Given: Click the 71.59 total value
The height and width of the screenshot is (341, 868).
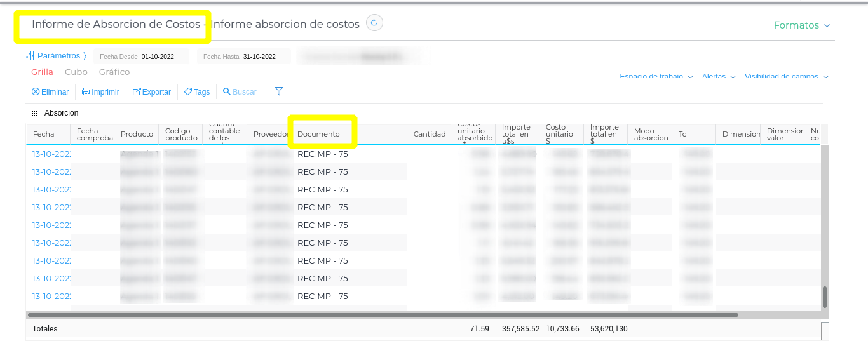Looking at the screenshot, I should pos(480,329).
